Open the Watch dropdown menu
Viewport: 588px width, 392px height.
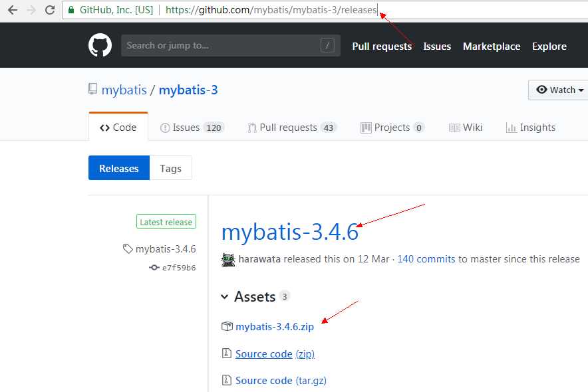(559, 90)
